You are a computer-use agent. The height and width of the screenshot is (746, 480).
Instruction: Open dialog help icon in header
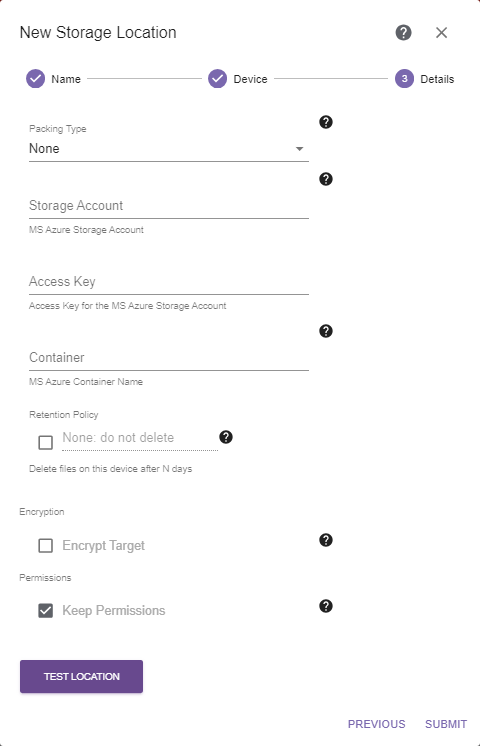click(403, 33)
